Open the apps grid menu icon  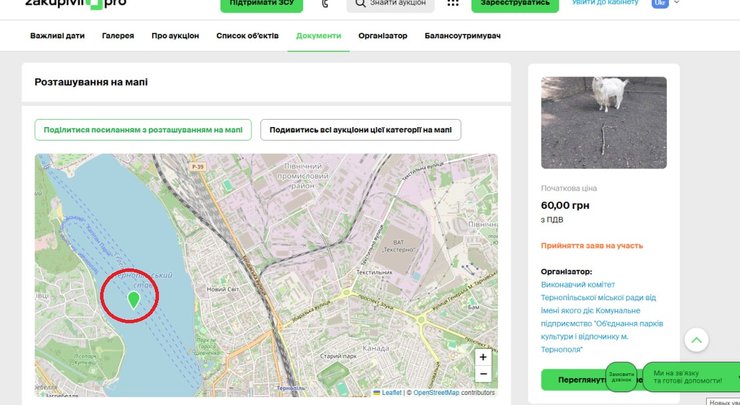coord(453,4)
